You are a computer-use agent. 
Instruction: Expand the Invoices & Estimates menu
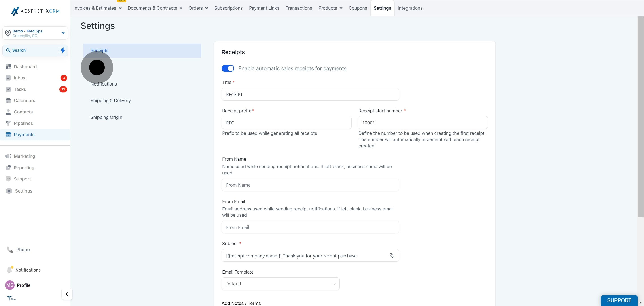pos(97,8)
